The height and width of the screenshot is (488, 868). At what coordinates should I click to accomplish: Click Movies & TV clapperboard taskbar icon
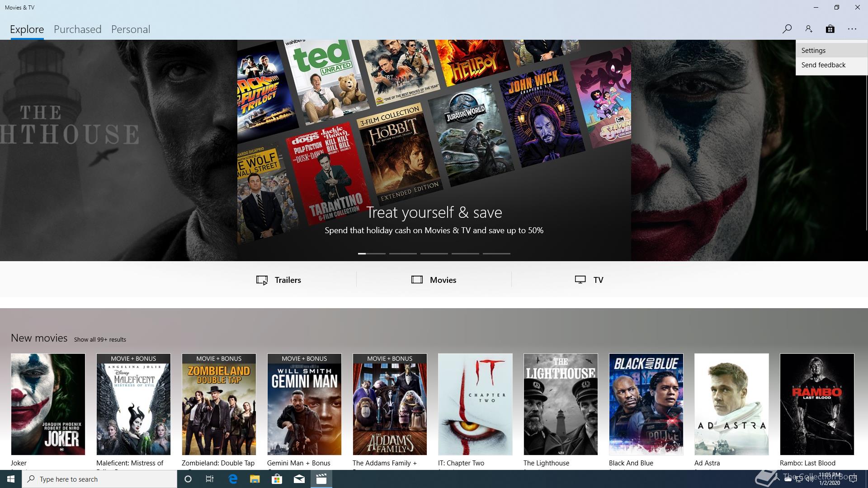pyautogui.click(x=321, y=479)
